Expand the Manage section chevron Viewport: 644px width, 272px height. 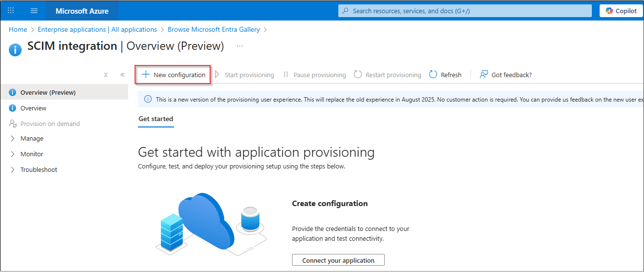(x=13, y=139)
